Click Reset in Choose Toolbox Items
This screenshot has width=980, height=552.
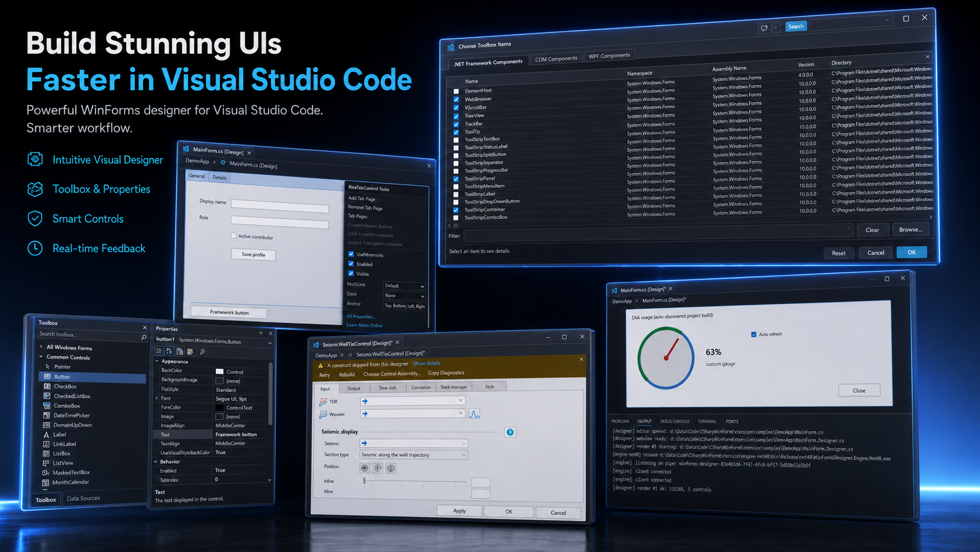839,253
